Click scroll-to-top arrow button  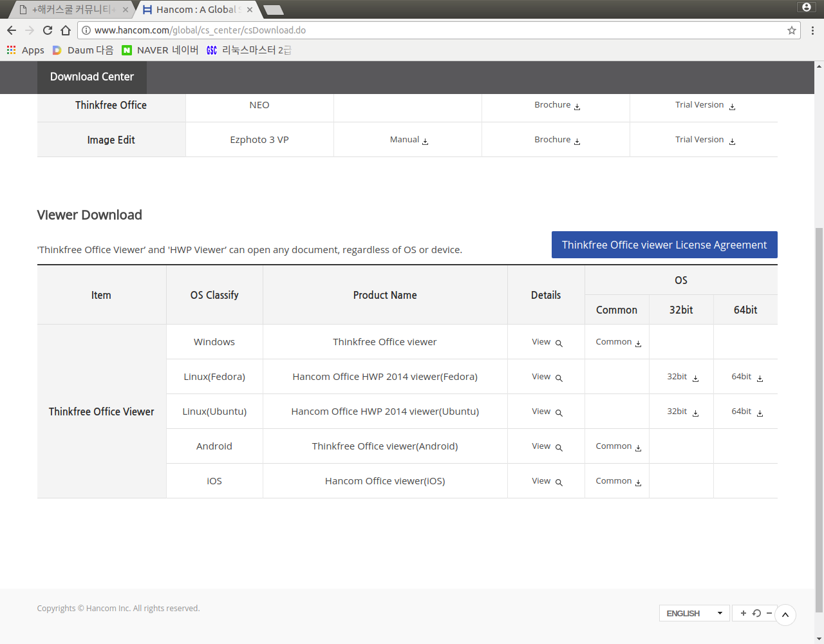[785, 614]
